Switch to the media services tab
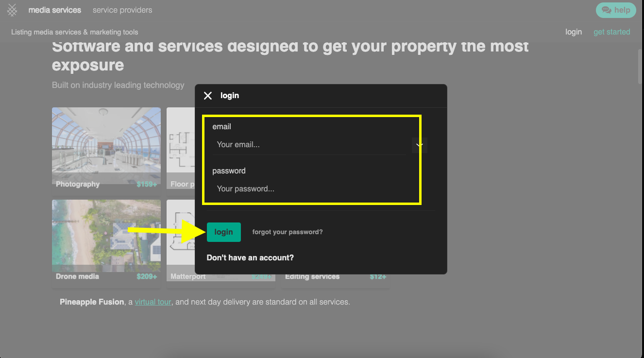644x358 pixels. click(x=54, y=10)
